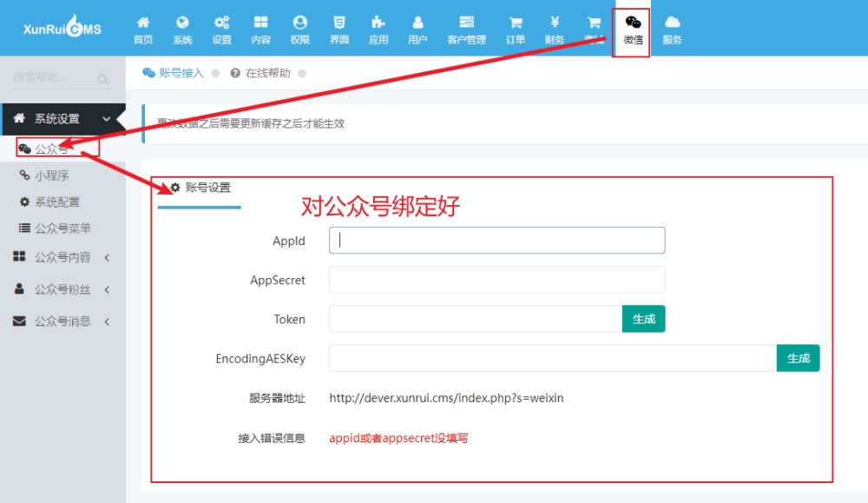Viewport: 868px width, 503px height.
Task: Switch to the 在线帮助 tab
Action: click(x=260, y=73)
